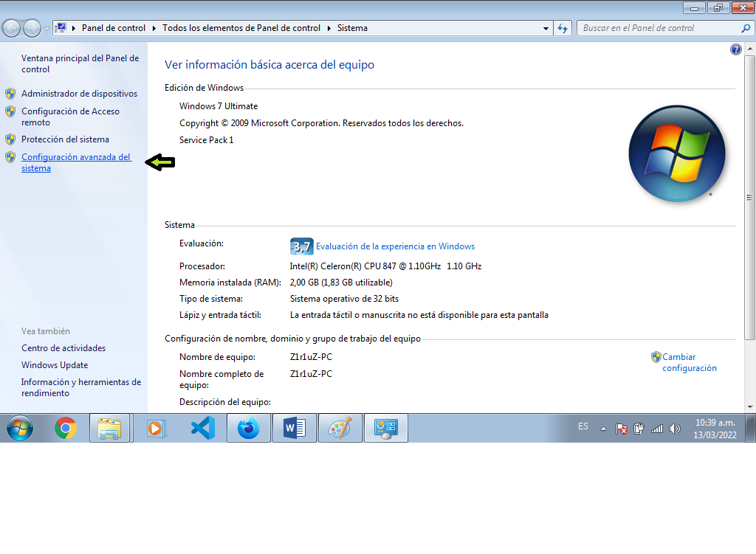
Task: Expand the arrow after Panel de control breadcrumb
Action: click(x=154, y=29)
